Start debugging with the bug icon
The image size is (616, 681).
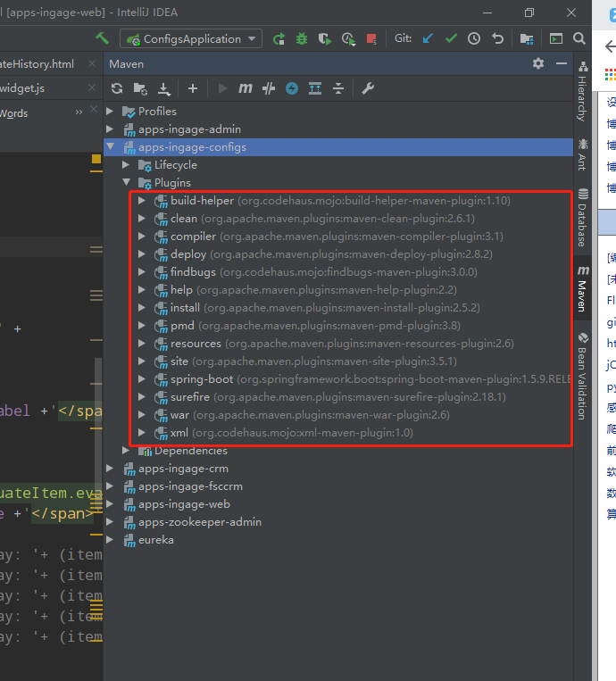301,39
